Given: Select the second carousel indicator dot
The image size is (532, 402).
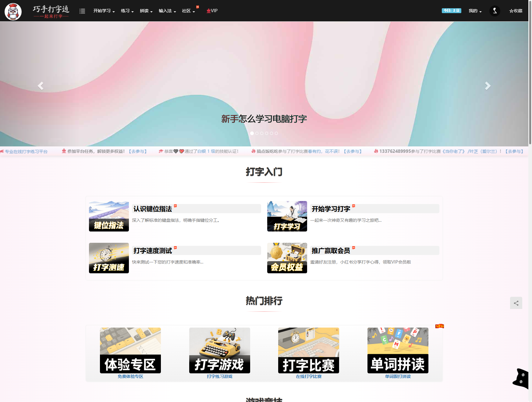Looking at the screenshot, I should [257, 133].
